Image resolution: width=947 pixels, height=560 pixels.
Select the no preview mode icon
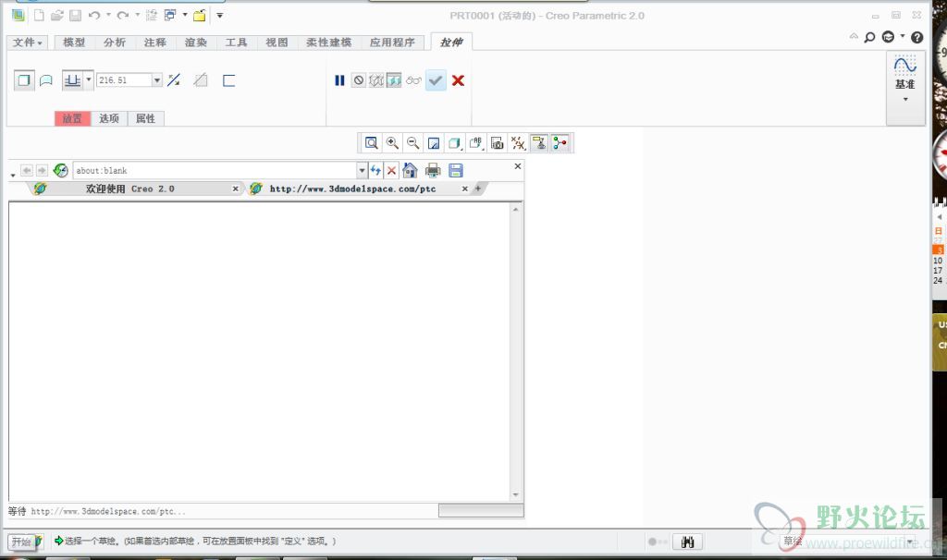tap(359, 80)
